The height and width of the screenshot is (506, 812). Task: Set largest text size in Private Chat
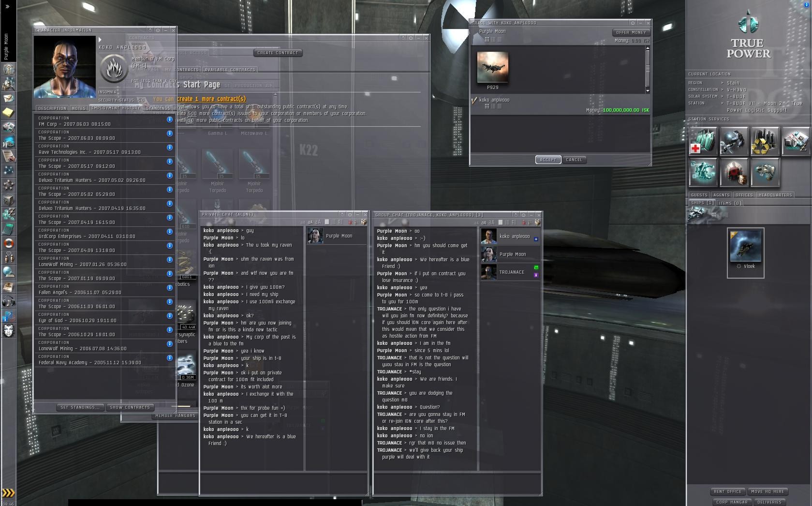coord(318,222)
